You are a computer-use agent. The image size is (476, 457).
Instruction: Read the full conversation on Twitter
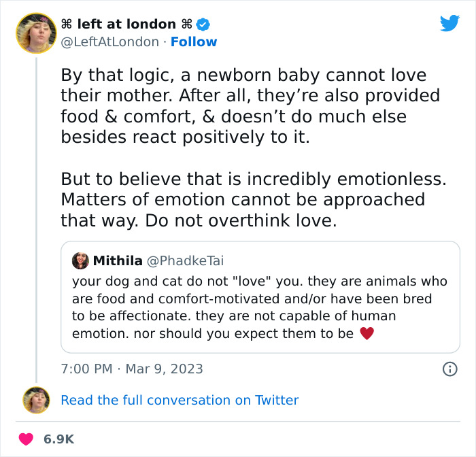click(180, 400)
